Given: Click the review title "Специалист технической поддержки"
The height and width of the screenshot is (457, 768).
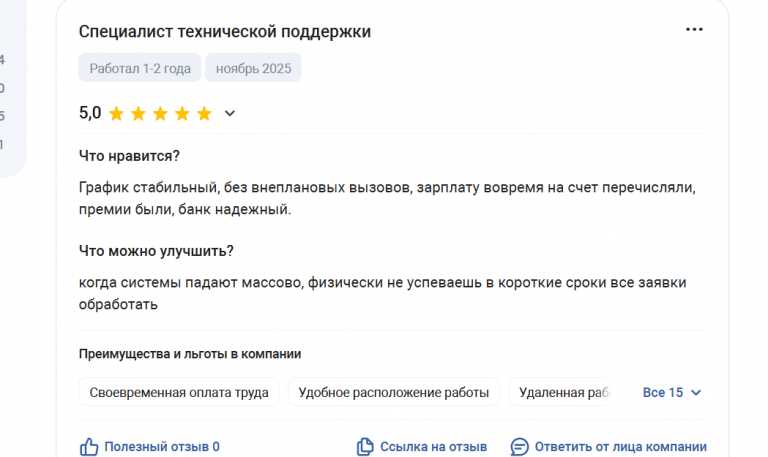Looking at the screenshot, I should (x=225, y=31).
